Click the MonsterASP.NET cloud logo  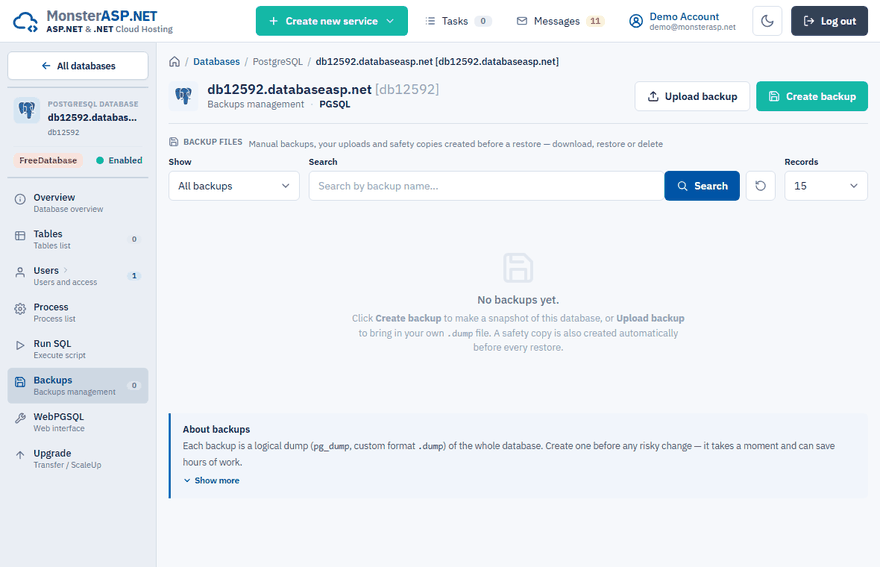tap(25, 21)
